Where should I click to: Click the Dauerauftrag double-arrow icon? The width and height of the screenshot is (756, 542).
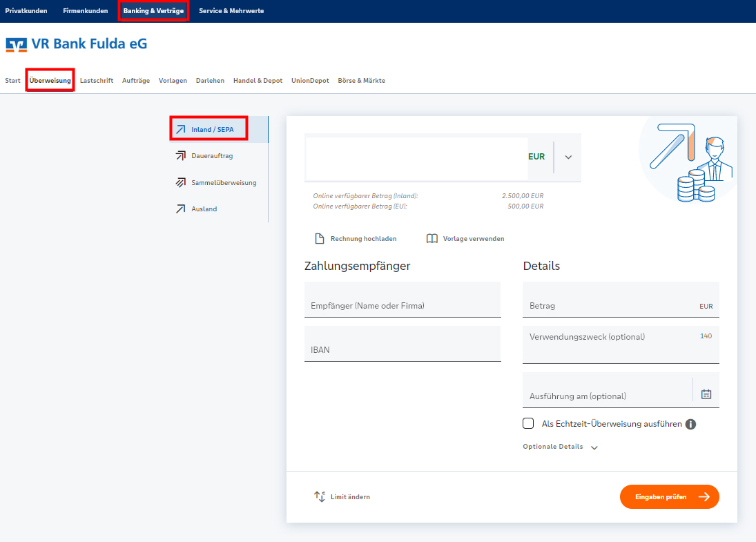pyautogui.click(x=181, y=156)
